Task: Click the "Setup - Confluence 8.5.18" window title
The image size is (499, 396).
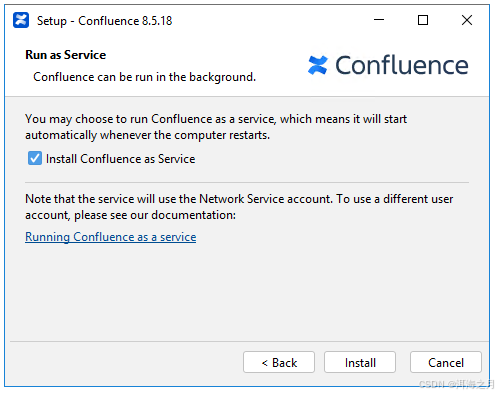Action: coord(104,21)
